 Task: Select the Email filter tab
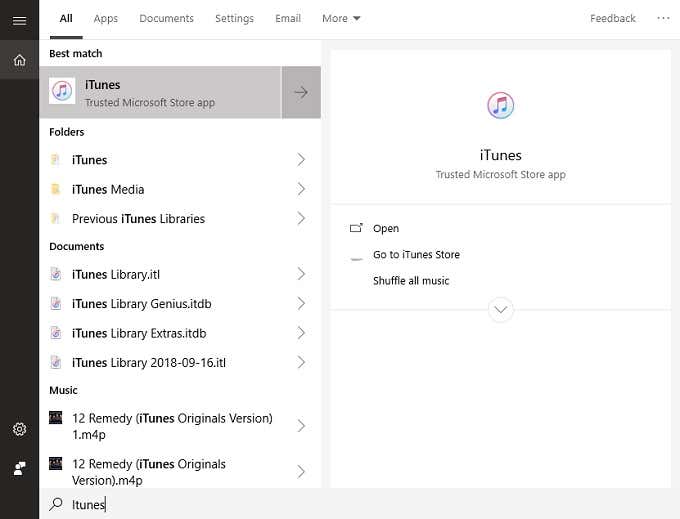(288, 18)
